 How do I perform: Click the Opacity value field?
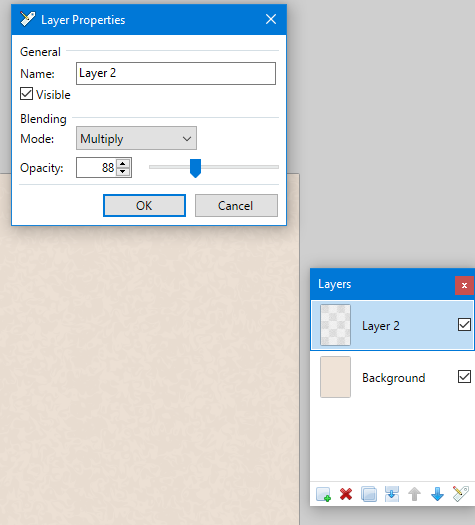click(96, 167)
